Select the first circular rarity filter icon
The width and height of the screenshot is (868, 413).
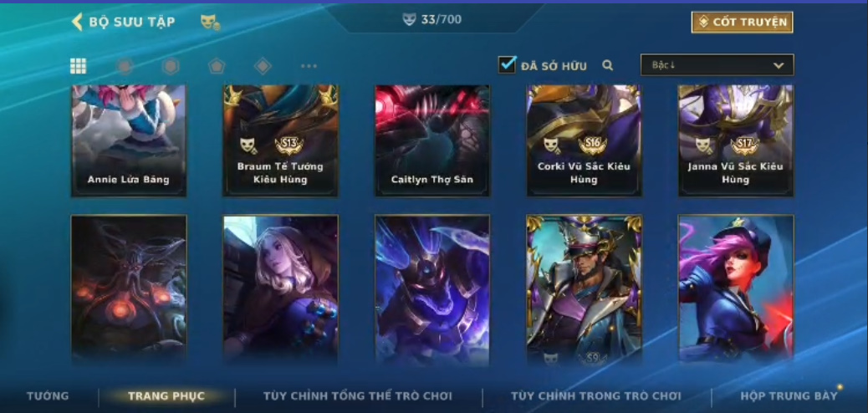[125, 66]
